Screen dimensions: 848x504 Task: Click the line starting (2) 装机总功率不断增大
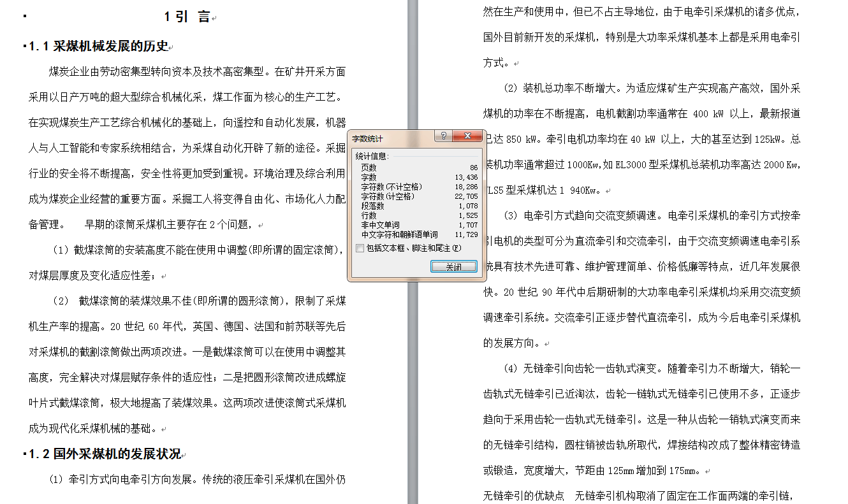coord(652,88)
